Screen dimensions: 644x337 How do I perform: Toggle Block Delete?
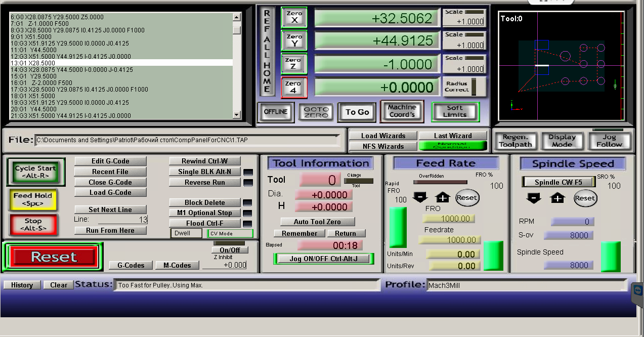204,202
